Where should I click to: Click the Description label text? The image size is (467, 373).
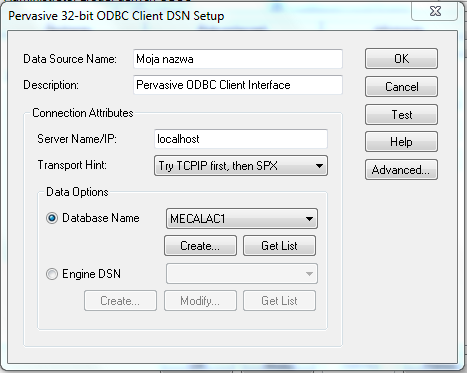point(51,85)
